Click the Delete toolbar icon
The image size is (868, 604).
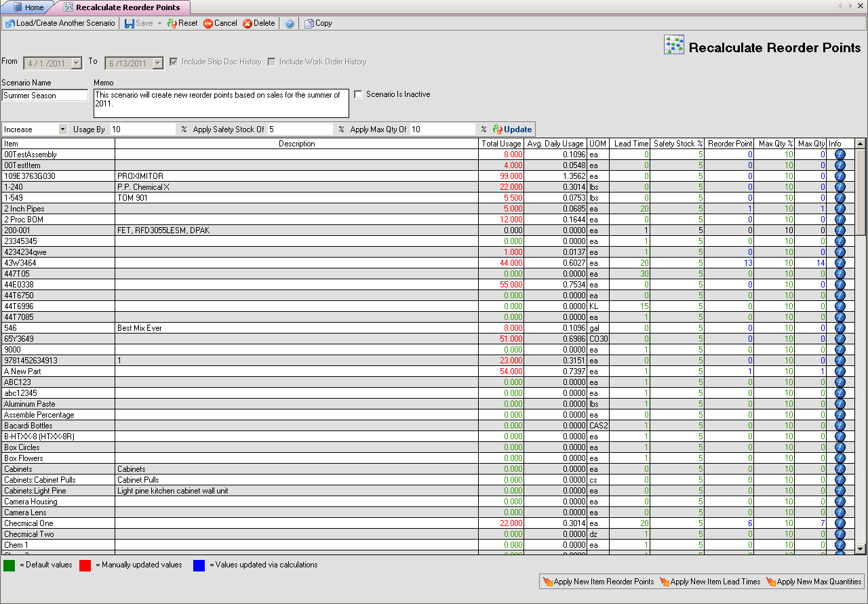click(x=248, y=23)
